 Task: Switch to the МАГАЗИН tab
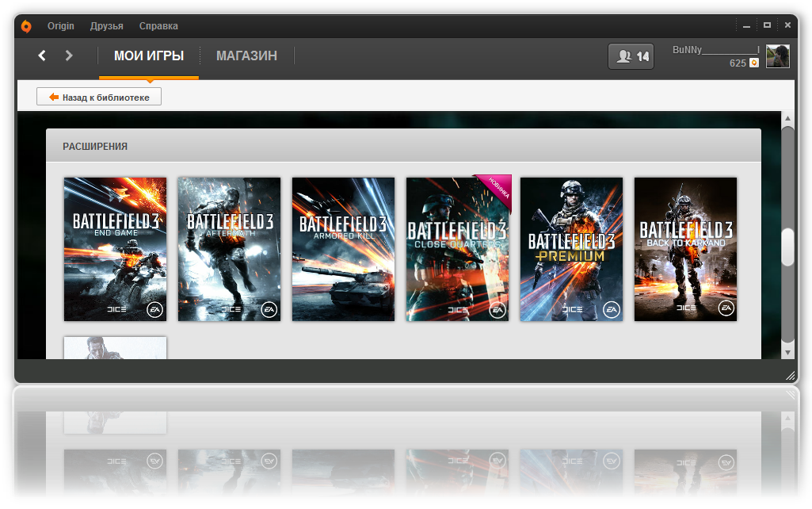click(246, 56)
